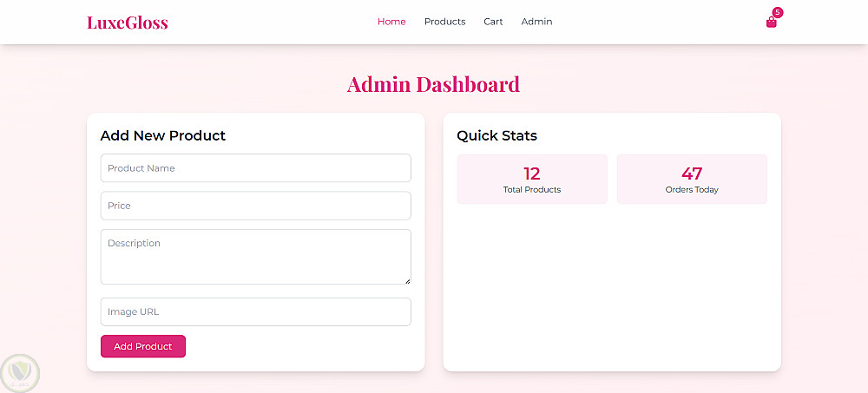Select the Orders Today stat card

pos(692,179)
